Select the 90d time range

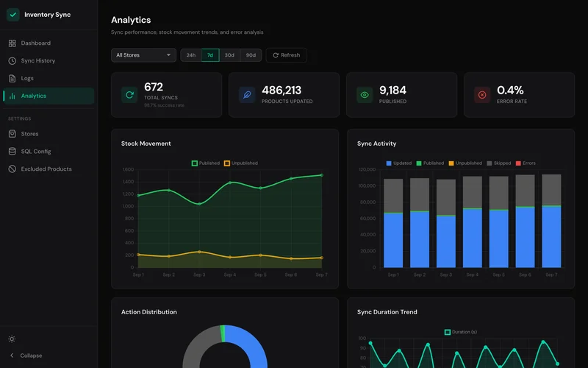pos(251,55)
